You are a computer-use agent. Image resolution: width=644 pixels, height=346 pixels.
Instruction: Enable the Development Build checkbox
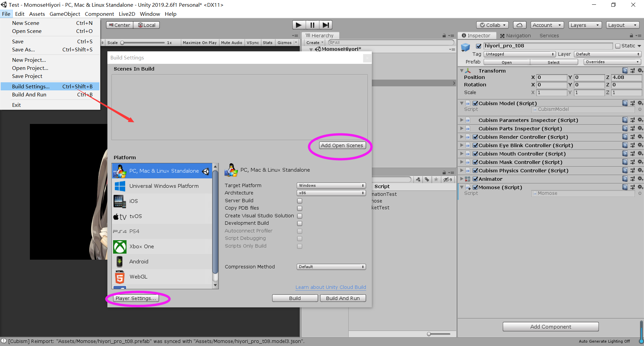(x=300, y=223)
